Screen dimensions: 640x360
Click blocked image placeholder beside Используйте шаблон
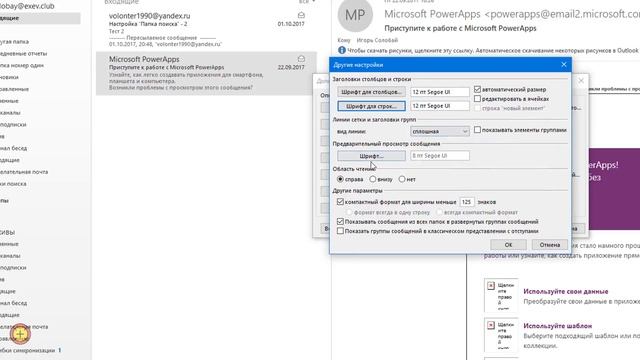point(501,334)
